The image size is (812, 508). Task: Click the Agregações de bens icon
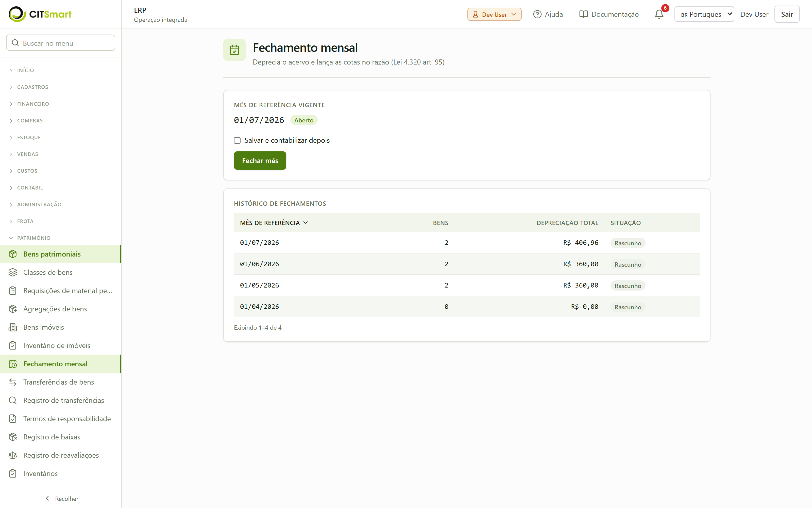[x=13, y=309]
